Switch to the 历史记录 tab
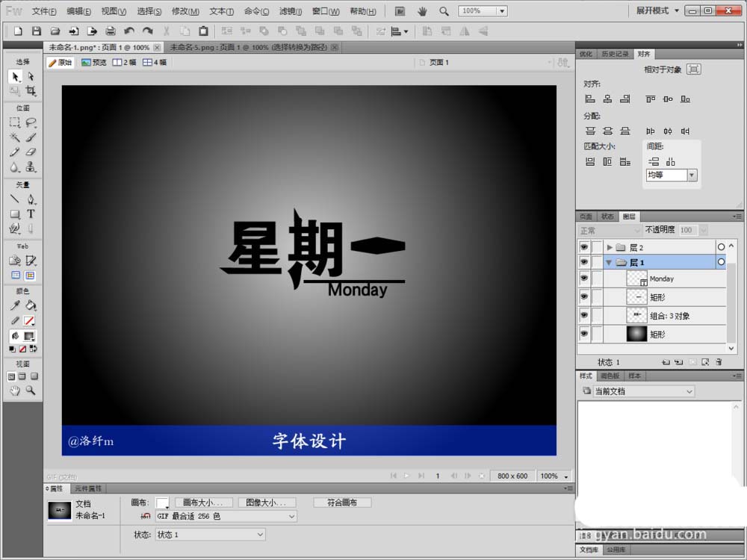This screenshot has height=560, width=747. 615,54
